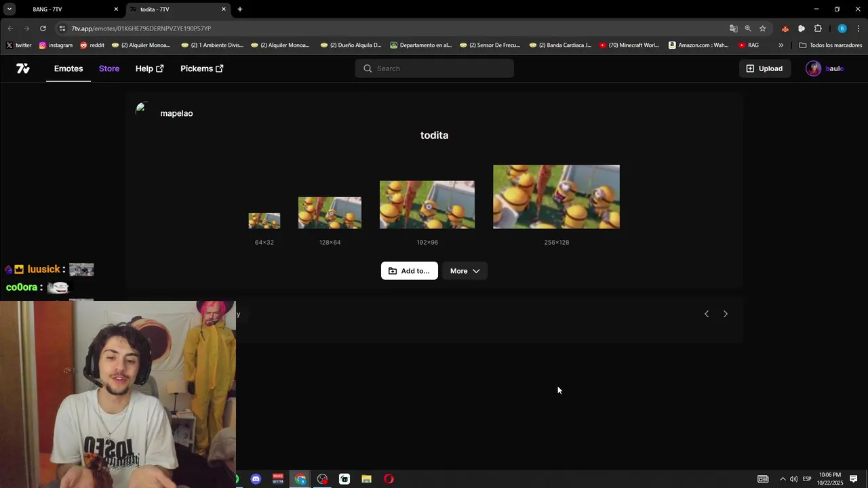Open the red bug extension icon
This screenshot has height=488, width=868.
click(785, 28)
